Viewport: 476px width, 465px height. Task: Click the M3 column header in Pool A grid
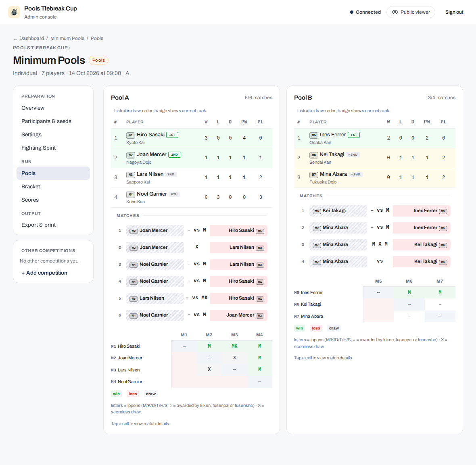[234, 335]
